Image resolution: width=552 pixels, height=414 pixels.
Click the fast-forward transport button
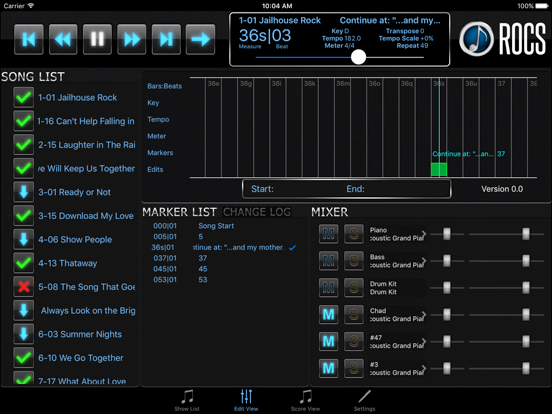(x=132, y=39)
